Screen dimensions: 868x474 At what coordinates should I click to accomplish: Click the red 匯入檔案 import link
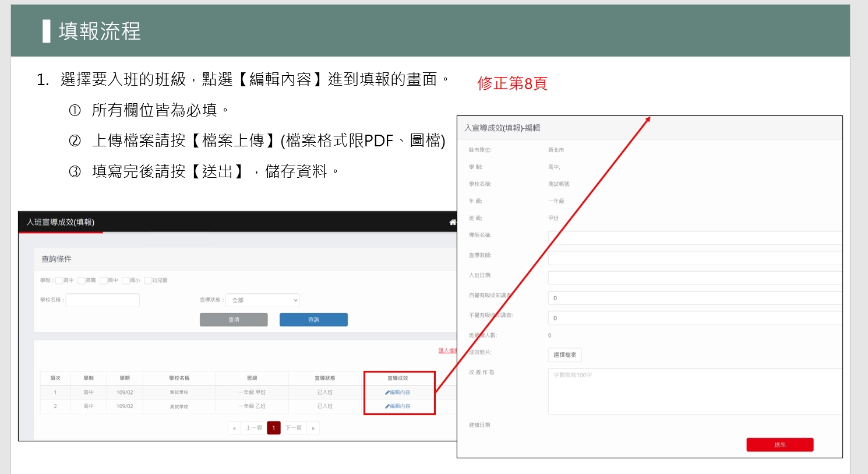click(x=447, y=350)
